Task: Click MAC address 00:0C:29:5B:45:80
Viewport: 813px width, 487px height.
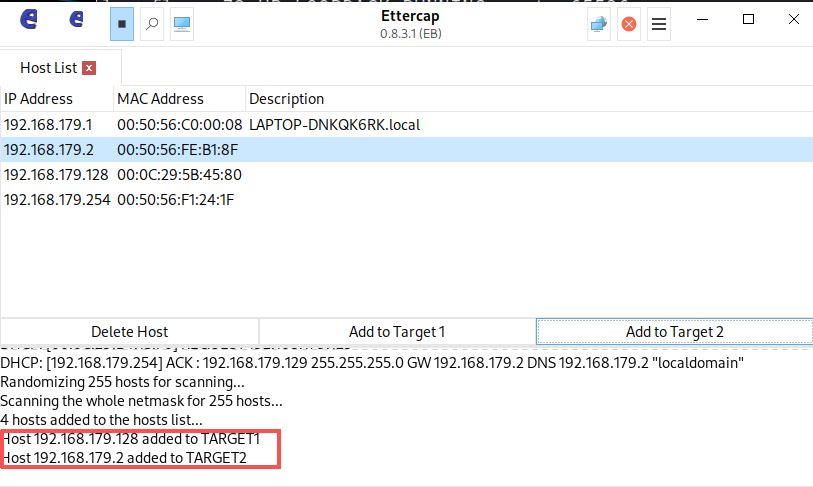Action: pyautogui.click(x=179, y=175)
